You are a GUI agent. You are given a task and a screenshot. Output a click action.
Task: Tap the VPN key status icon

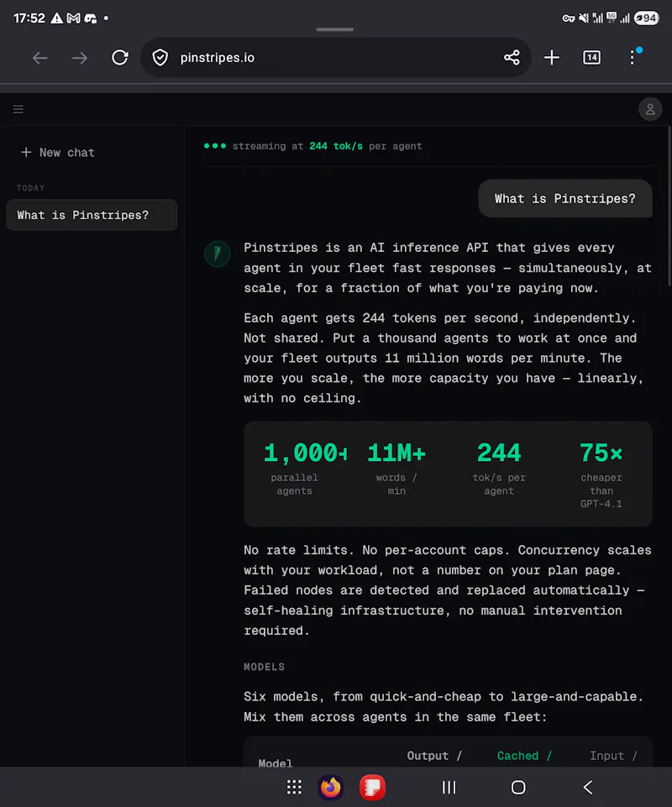(569, 18)
